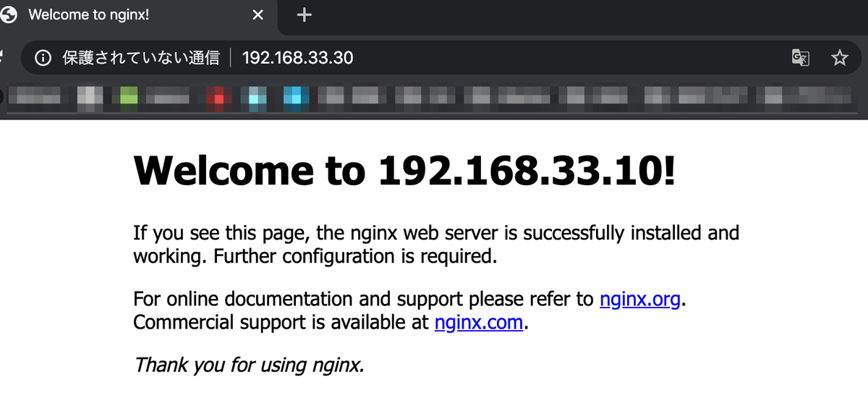Select the "Welcome to nginx!" tab
868x406 pixels.
[137, 15]
